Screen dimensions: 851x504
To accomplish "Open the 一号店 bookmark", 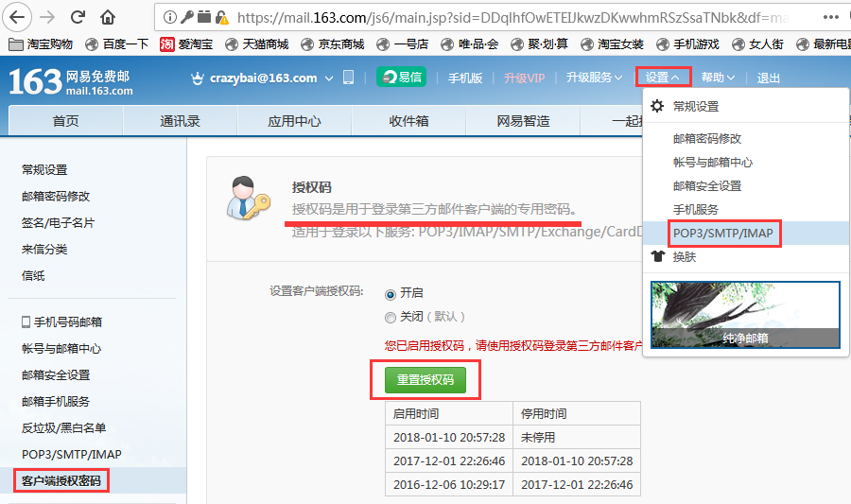I will [402, 43].
